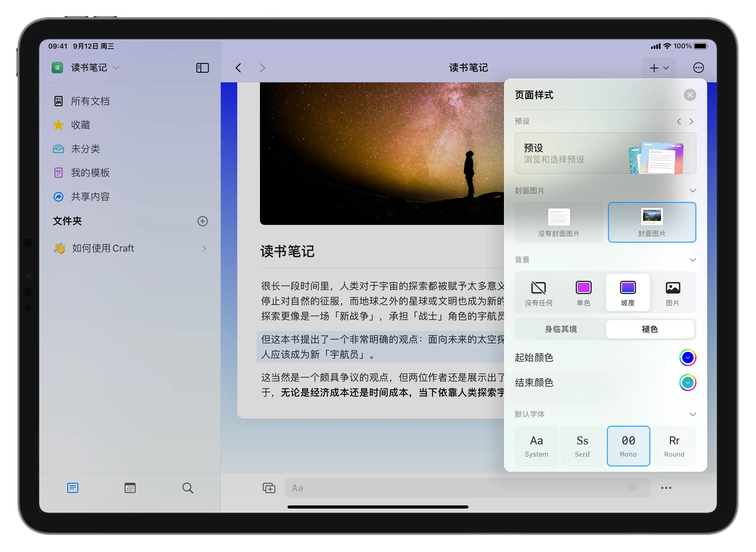Click the 文件夹 section header
Viewport: 756px width, 552px height.
coord(67,221)
